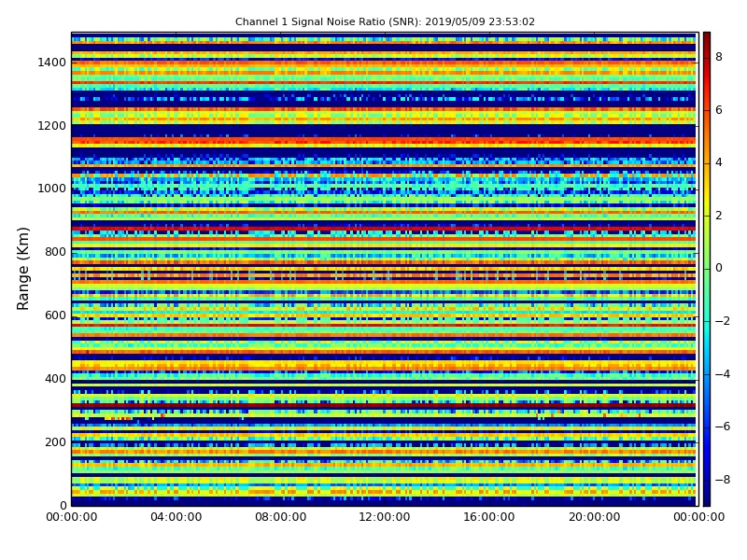Click the 1000 tick label on range axis
Image resolution: width=747 pixels, height=560 pixels.
tap(52, 189)
